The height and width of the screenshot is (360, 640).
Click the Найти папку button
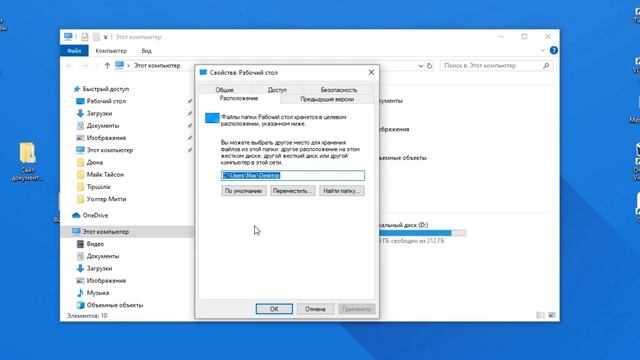pyautogui.click(x=342, y=191)
